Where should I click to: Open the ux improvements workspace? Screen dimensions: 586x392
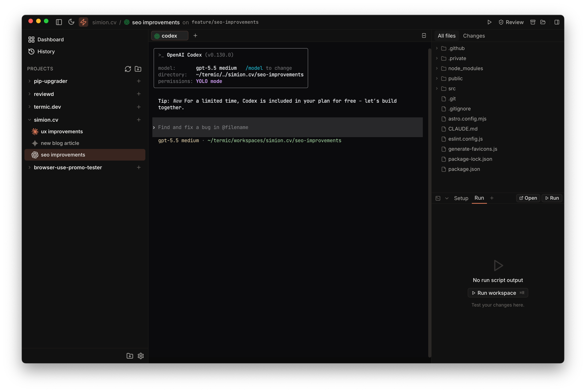click(85, 131)
